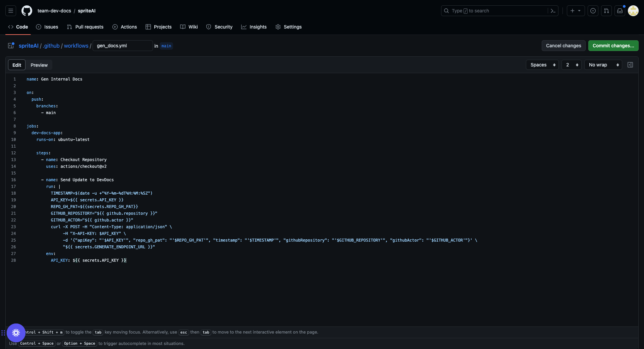Viewport: 644px width, 349px height.
Task: Select the Edit view toggle
Action: (x=17, y=65)
